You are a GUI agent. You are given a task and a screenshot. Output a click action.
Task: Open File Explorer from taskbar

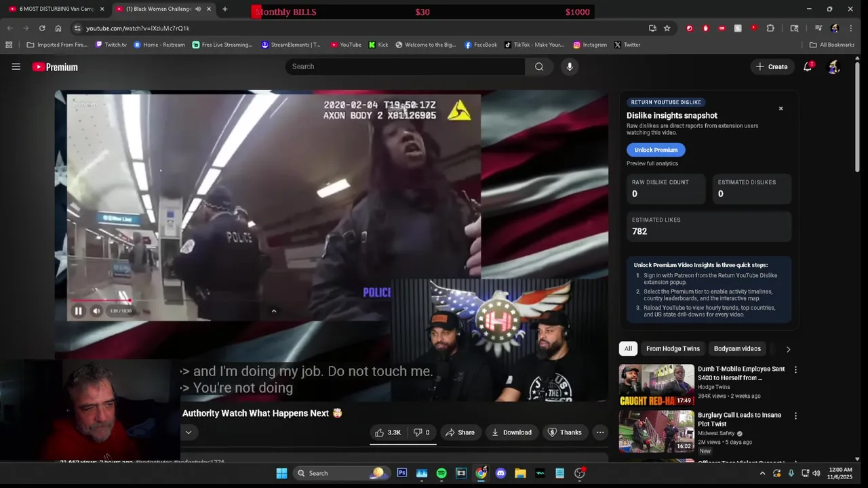[520, 473]
